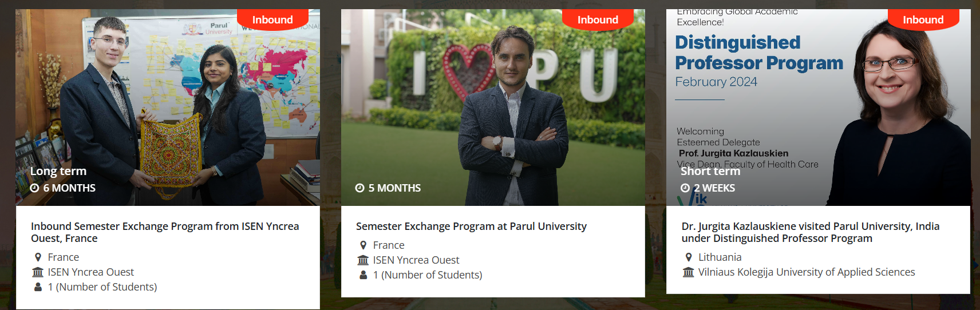Click the location pin in second card
The image size is (980, 310).
coord(363,245)
